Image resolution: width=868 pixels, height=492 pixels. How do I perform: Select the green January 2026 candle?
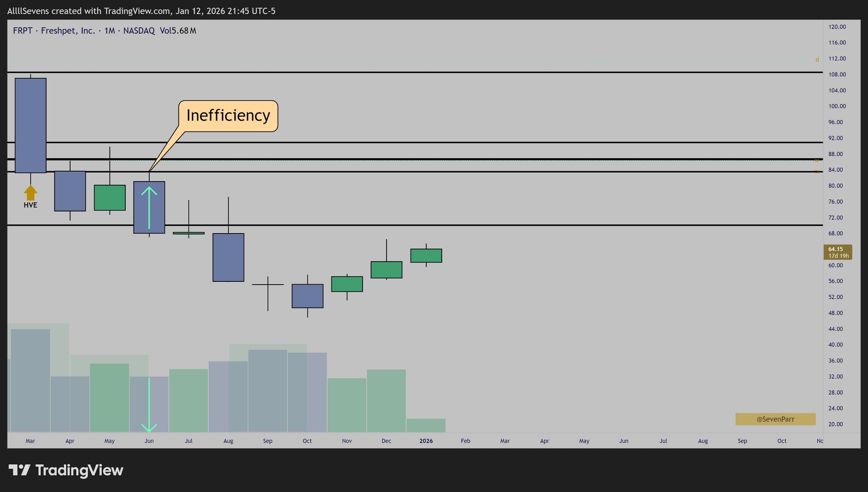(426, 256)
